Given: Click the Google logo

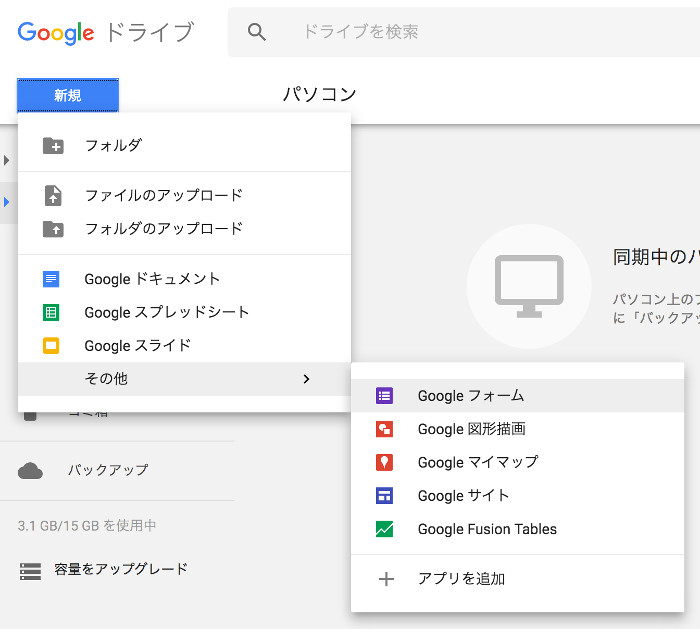Looking at the screenshot, I should (x=56, y=33).
